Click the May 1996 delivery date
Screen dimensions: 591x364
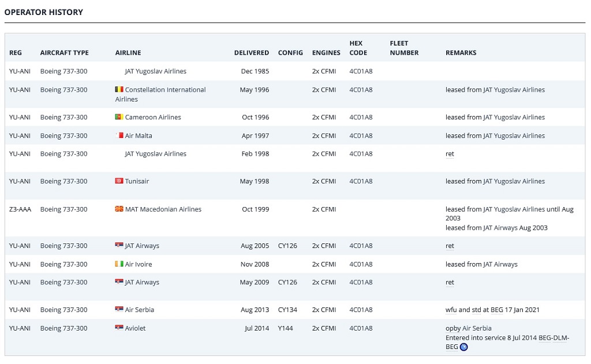(x=255, y=89)
